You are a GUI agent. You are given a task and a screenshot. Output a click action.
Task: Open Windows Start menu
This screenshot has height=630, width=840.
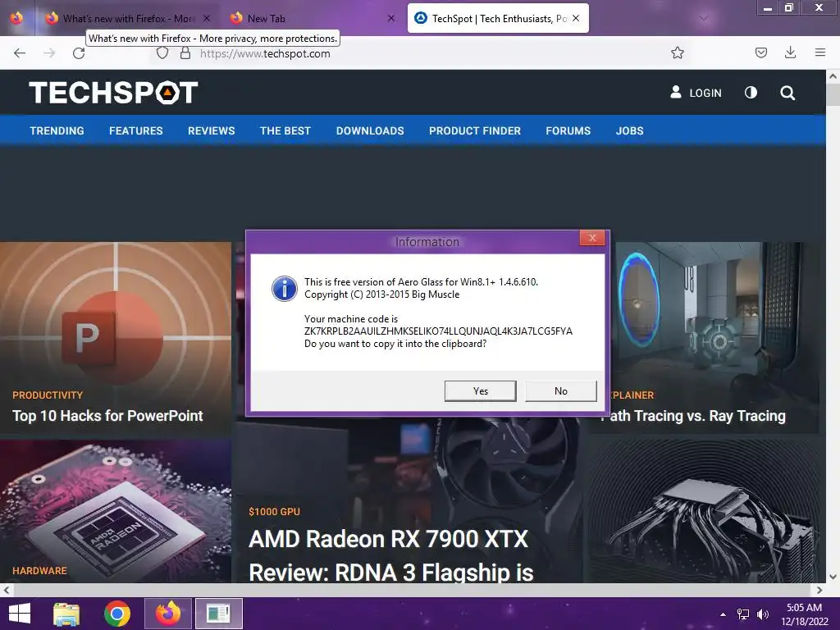(x=20, y=614)
